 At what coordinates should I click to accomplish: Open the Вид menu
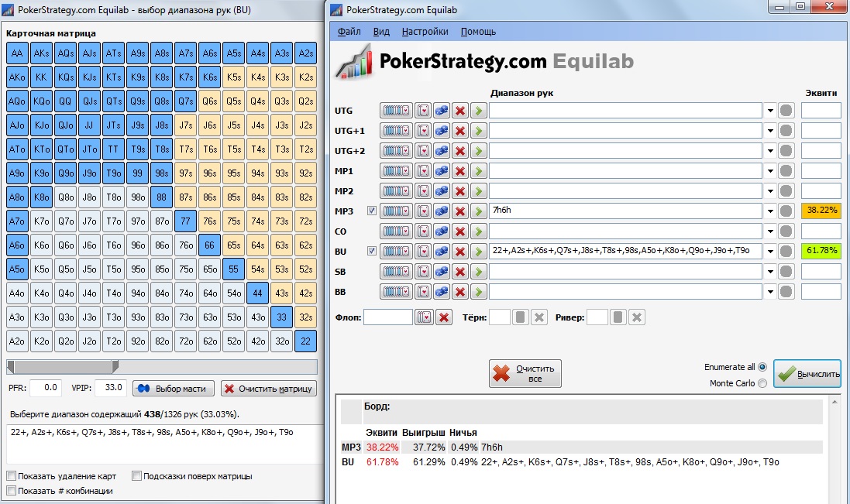381,32
